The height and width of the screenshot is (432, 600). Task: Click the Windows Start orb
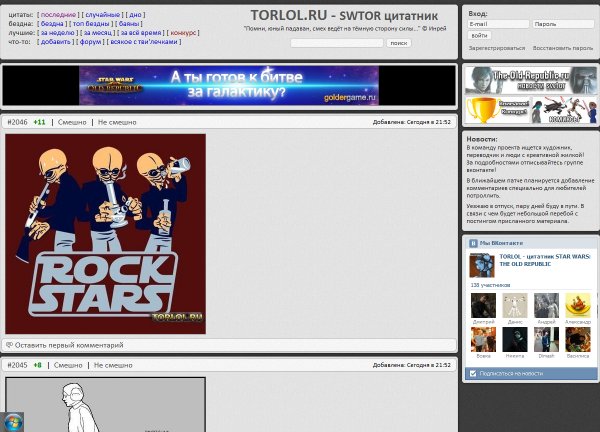coord(12,421)
